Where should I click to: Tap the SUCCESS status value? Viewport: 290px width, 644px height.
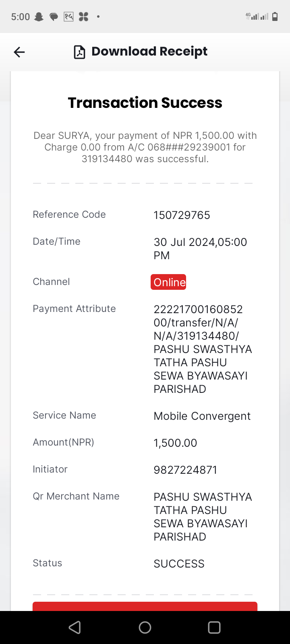tap(179, 564)
